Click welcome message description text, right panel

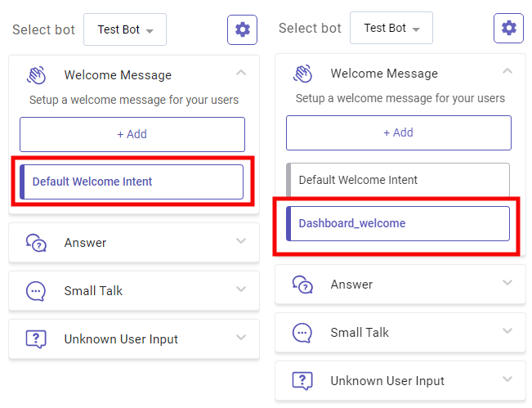[400, 98]
